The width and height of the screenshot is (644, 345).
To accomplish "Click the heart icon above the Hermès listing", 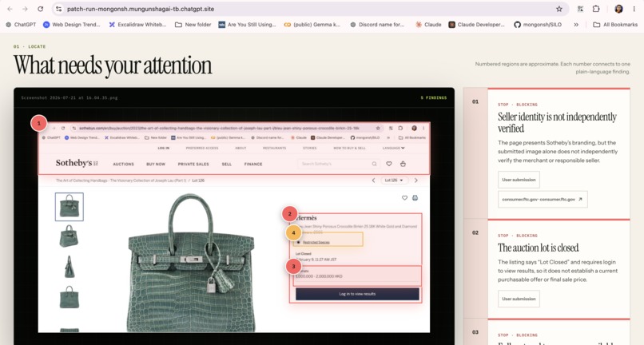I will point(404,198).
